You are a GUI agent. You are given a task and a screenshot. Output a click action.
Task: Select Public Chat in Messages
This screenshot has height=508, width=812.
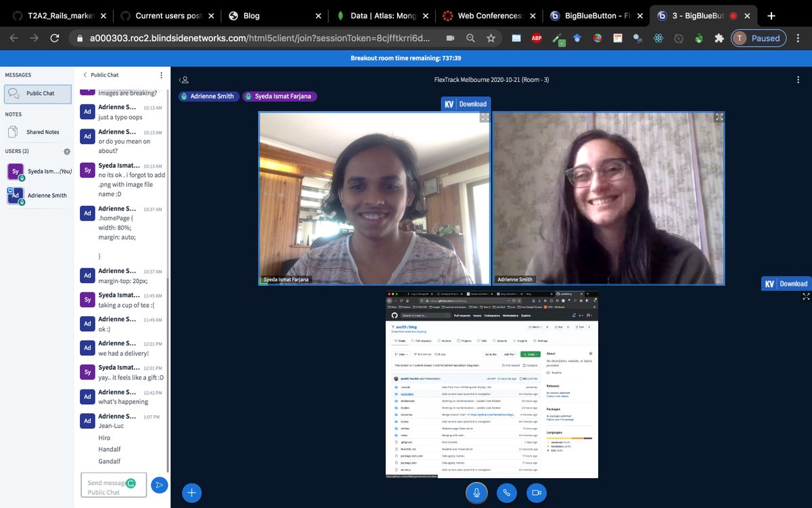point(38,93)
